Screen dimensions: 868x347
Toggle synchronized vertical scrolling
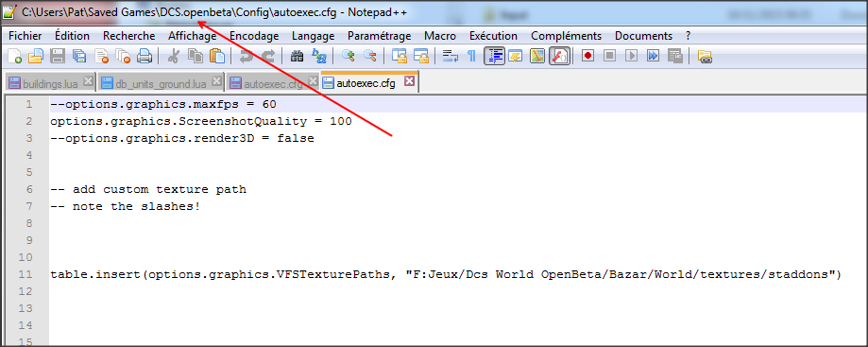tap(400, 56)
